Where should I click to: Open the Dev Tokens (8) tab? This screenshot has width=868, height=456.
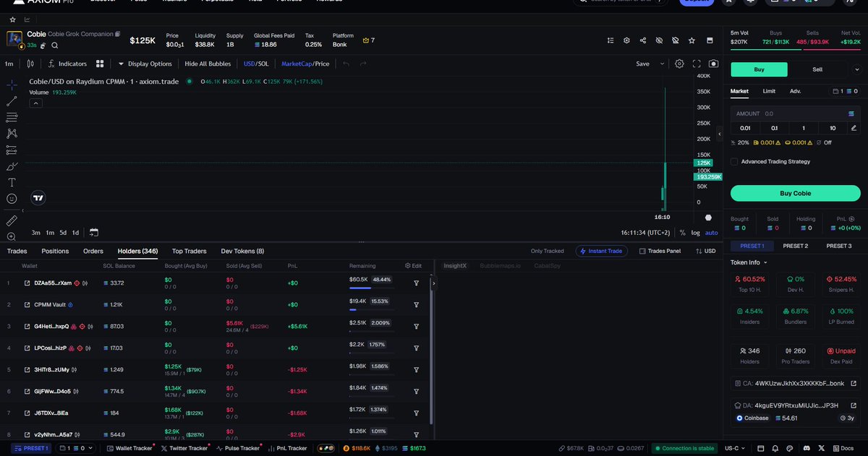coord(242,251)
